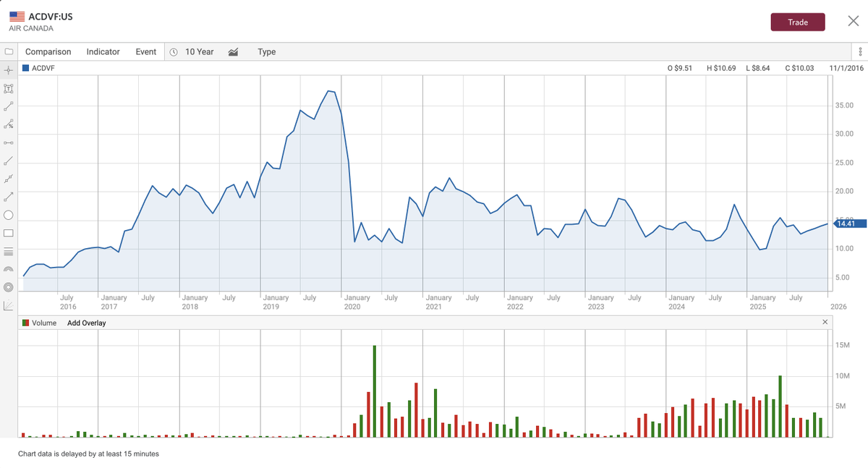Click the chart data delayed notice

[x=88, y=454]
